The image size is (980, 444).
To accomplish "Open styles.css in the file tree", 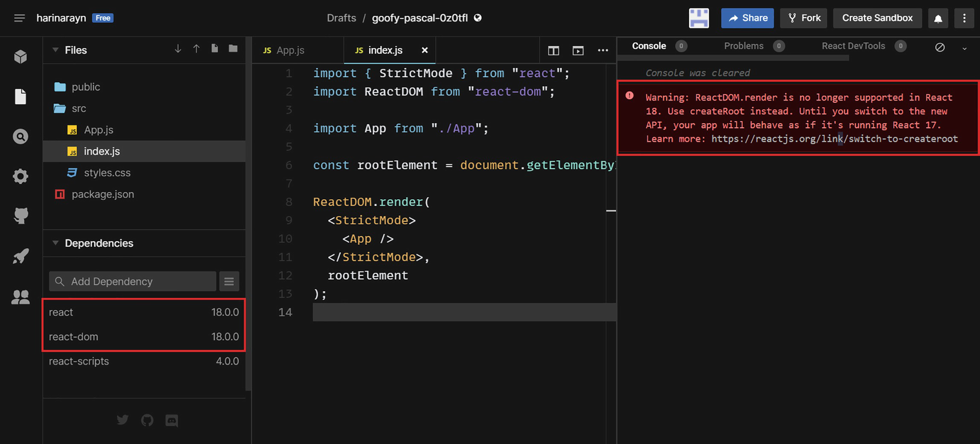I will point(107,173).
